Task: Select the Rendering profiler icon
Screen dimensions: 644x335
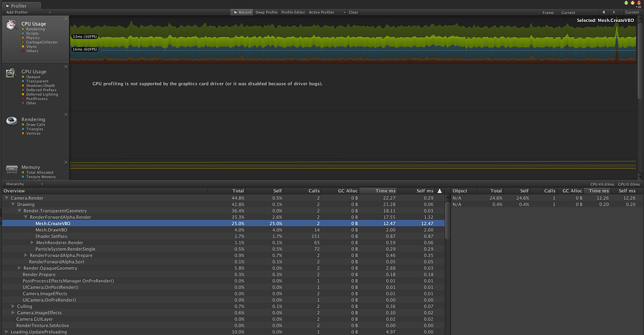Action: pyautogui.click(x=11, y=121)
